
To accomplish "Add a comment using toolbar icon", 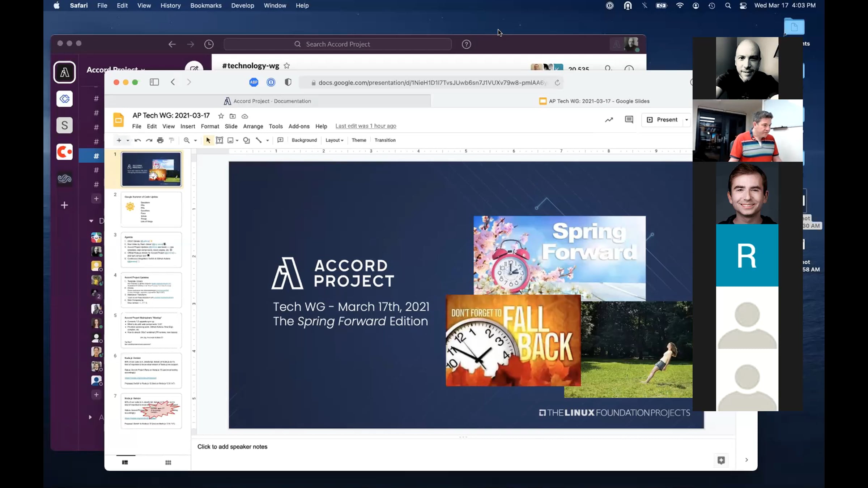I will [x=280, y=140].
